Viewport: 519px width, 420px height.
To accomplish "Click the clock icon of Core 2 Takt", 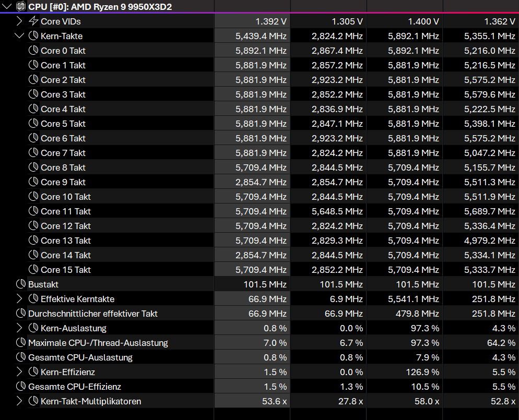I will coord(33,79).
